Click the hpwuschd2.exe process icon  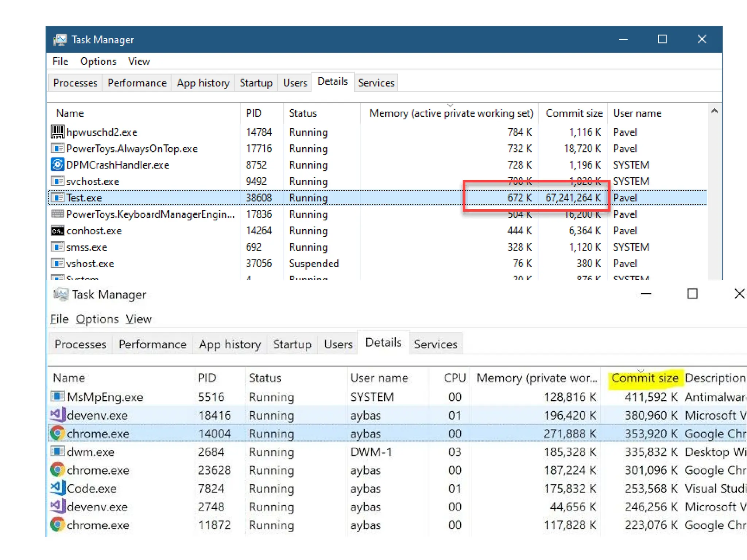coord(57,132)
